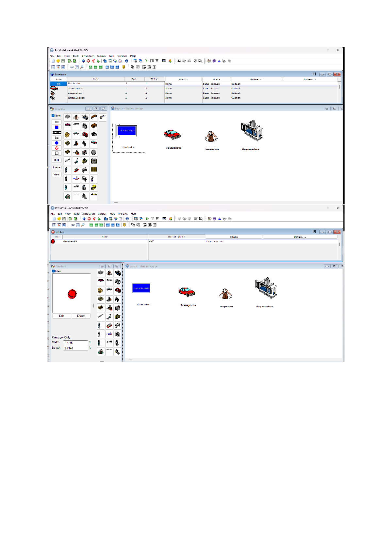
Task: Click the Locations table vertical scrollbar
Action: point(340,88)
